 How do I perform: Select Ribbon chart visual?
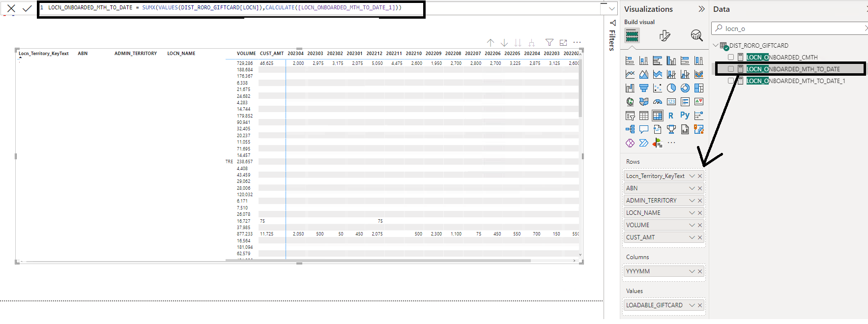(699, 74)
